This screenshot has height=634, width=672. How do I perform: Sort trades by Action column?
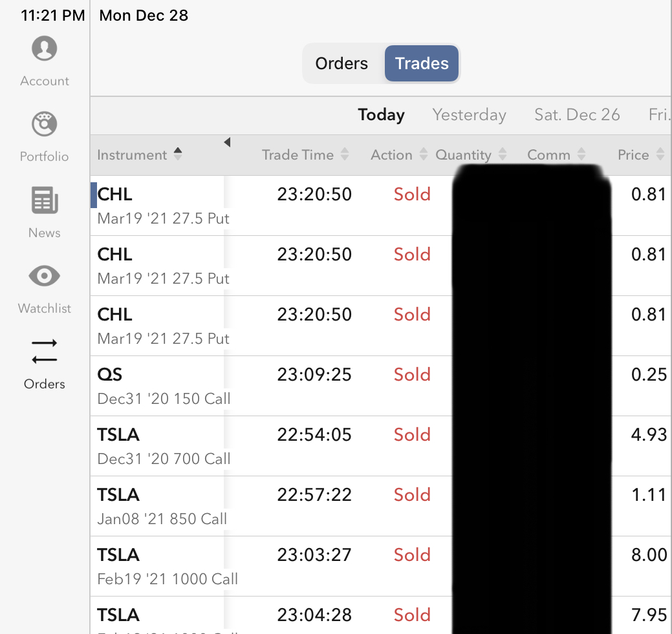click(x=398, y=155)
